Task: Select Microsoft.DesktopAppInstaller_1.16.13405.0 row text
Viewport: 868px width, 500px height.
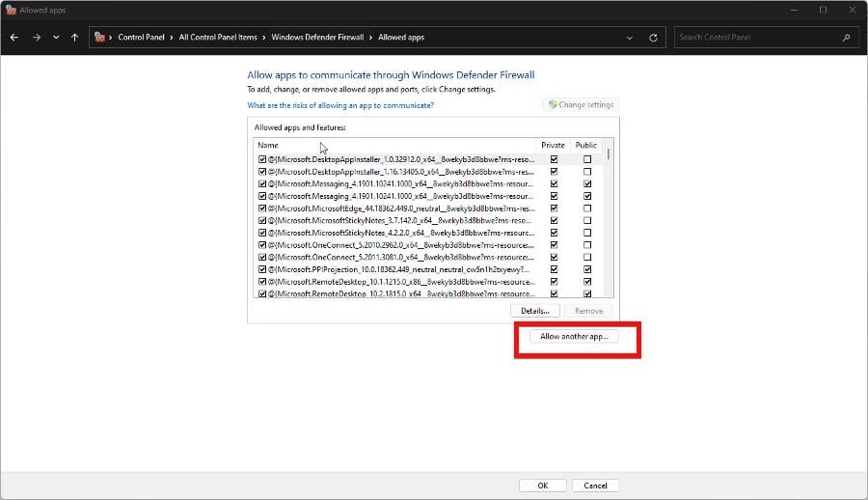Action: (x=401, y=172)
